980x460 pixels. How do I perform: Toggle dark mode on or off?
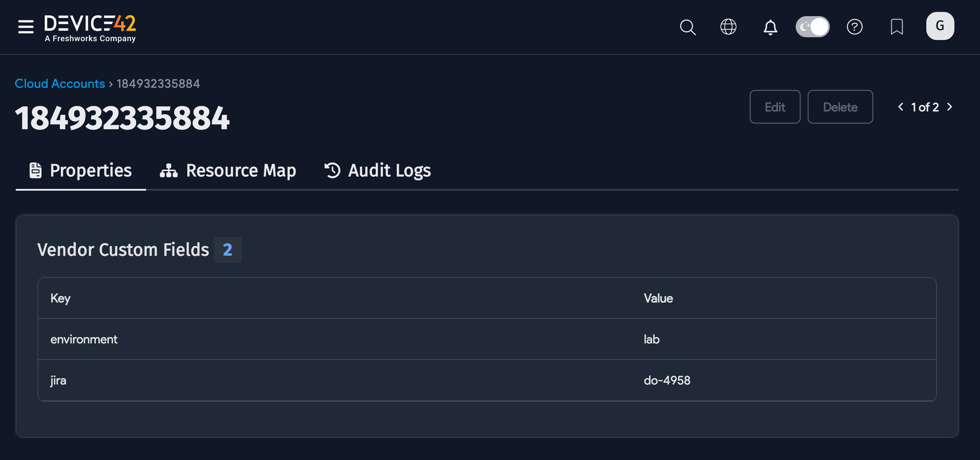click(813, 26)
